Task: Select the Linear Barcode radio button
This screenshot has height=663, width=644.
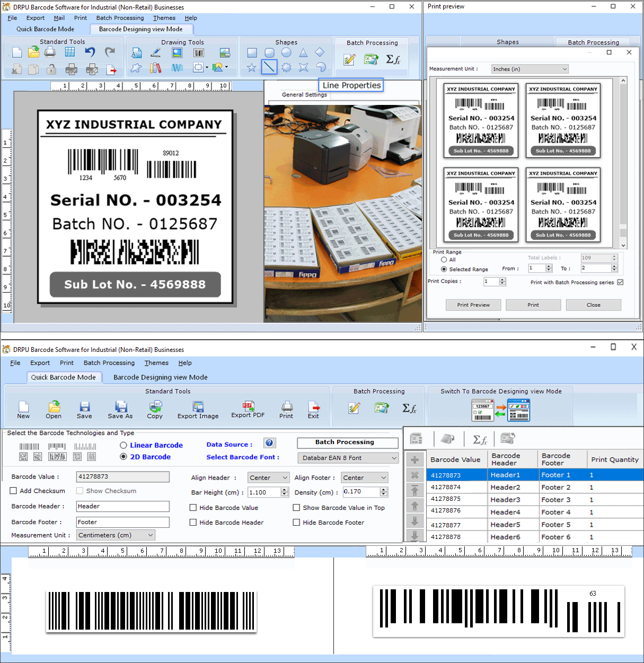Action: pos(123,445)
